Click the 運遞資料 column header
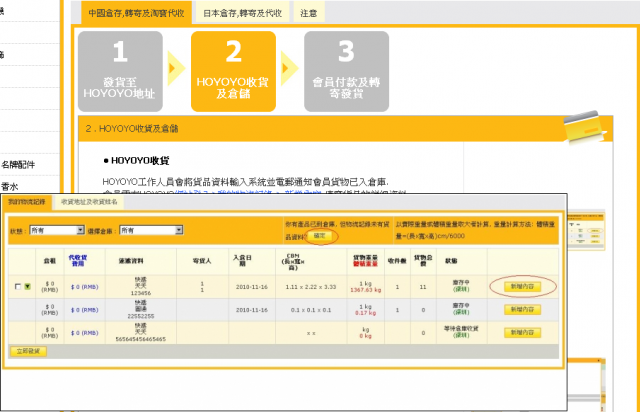The image size is (640, 412). tap(131, 261)
